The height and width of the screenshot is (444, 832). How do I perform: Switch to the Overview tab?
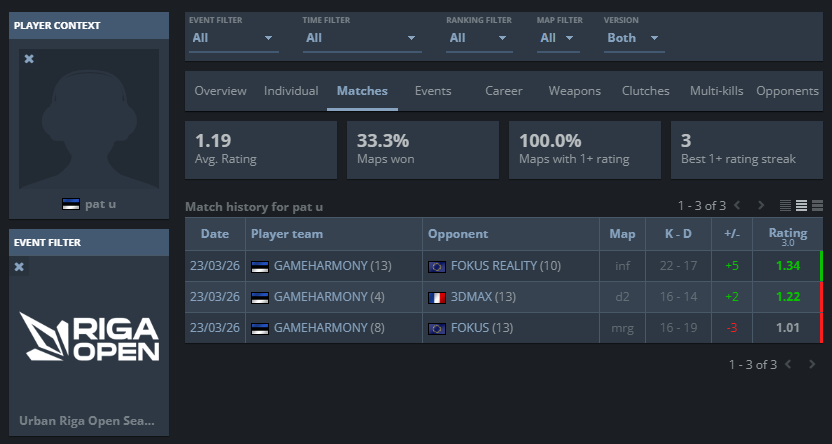click(220, 91)
